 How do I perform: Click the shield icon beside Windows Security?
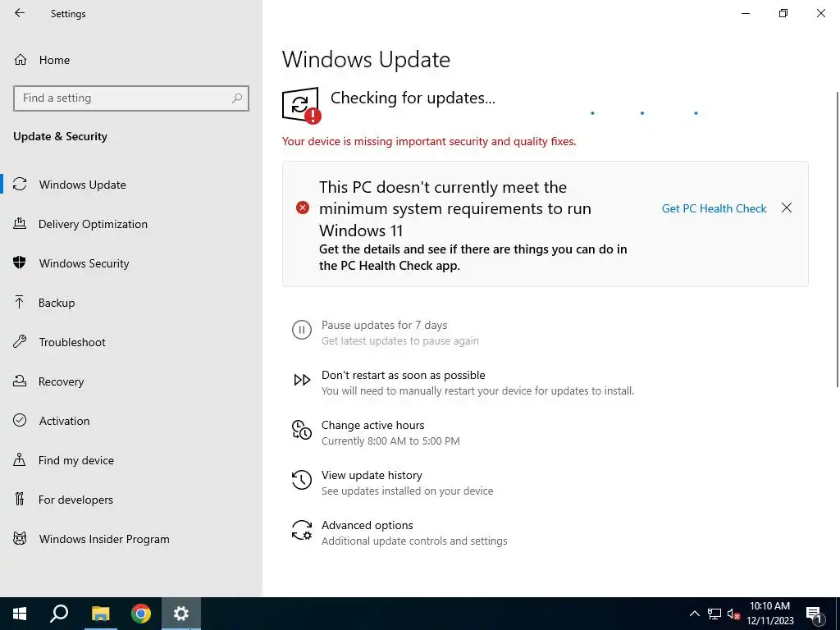(20, 262)
